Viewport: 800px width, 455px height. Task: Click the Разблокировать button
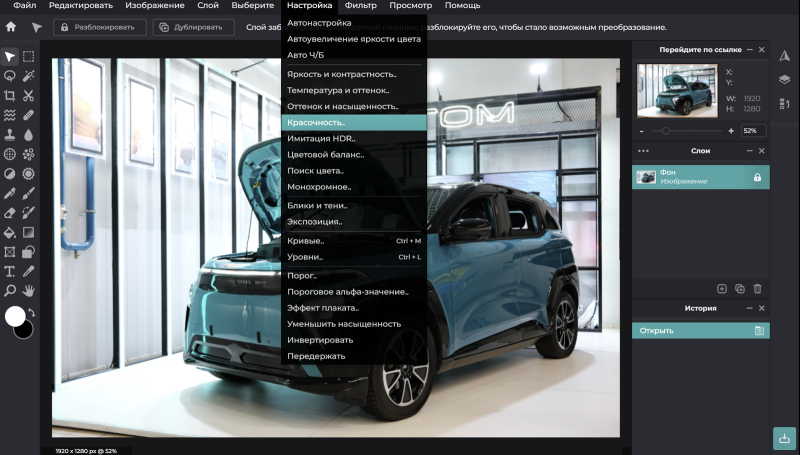tap(96, 27)
